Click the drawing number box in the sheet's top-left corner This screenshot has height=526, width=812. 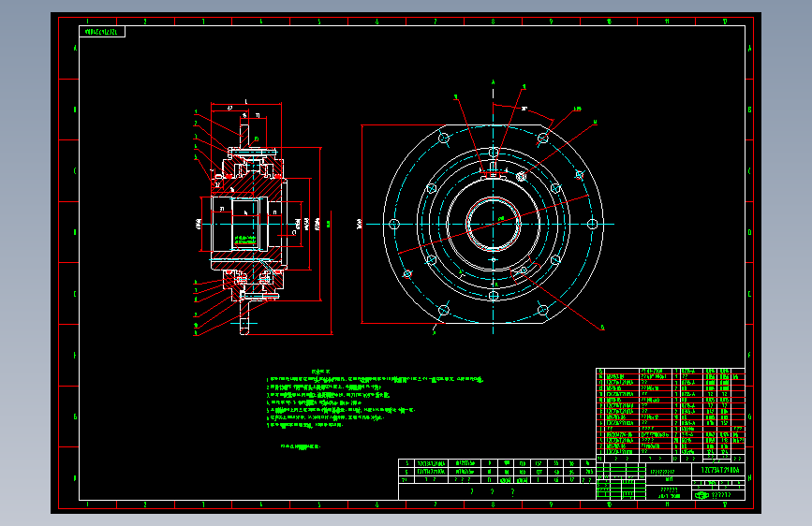(x=102, y=32)
